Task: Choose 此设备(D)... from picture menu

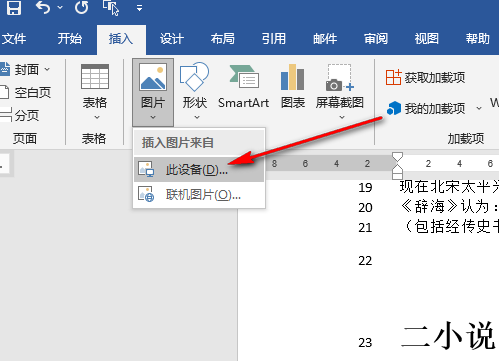Action: (199, 170)
